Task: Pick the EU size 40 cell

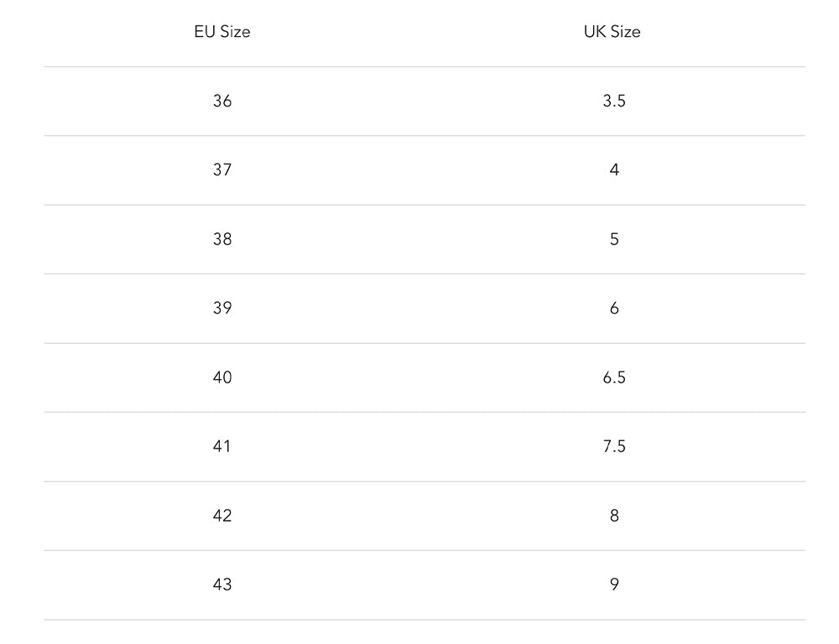Action: tap(222, 378)
